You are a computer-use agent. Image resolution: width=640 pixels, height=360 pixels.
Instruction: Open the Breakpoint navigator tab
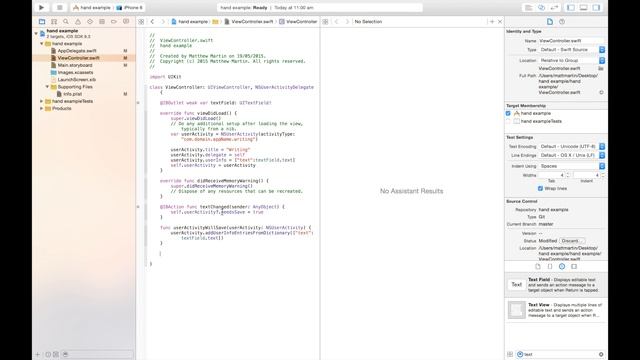coord(114,22)
